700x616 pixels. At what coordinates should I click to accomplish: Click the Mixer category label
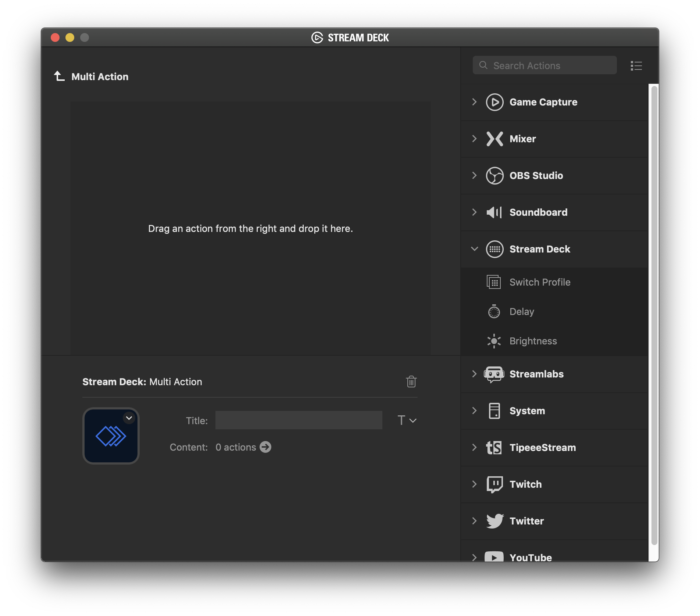coord(522,139)
